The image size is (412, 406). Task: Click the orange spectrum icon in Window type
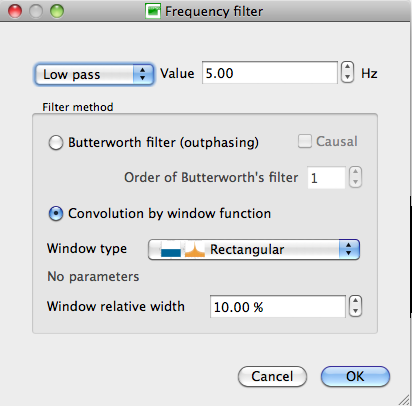[x=195, y=249]
